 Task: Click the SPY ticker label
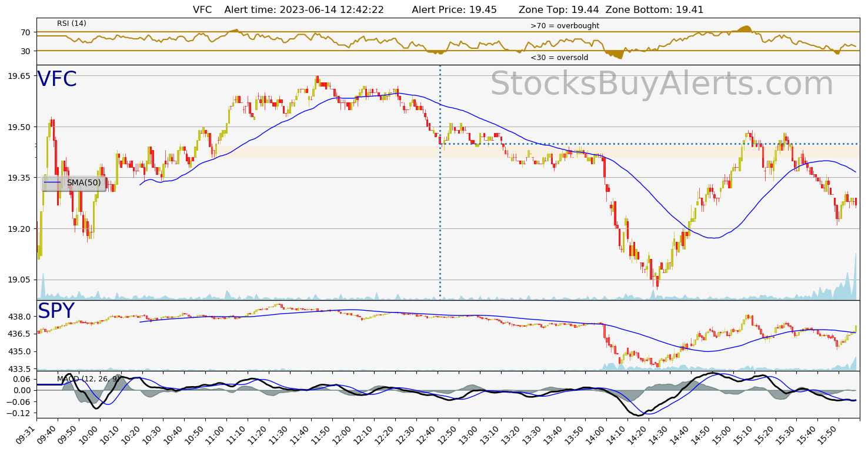[x=56, y=311]
